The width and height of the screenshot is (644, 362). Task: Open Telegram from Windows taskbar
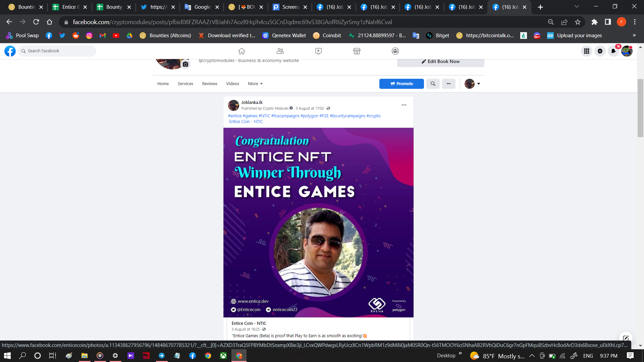click(162, 356)
